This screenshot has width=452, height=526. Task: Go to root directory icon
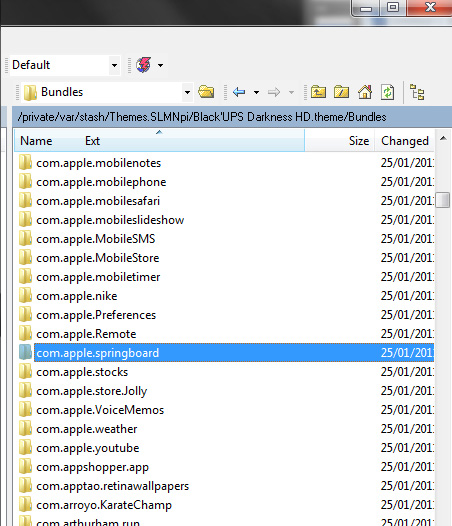pyautogui.click(x=342, y=92)
